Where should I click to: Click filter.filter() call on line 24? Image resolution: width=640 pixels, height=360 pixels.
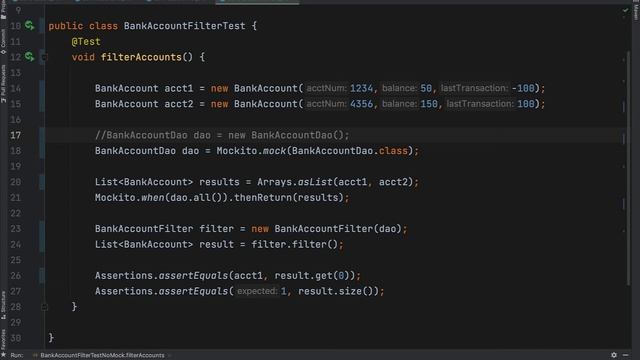pyautogui.click(x=295, y=244)
